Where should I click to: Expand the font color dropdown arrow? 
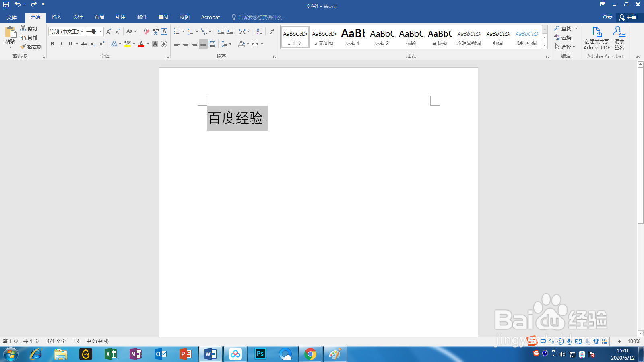[147, 44]
